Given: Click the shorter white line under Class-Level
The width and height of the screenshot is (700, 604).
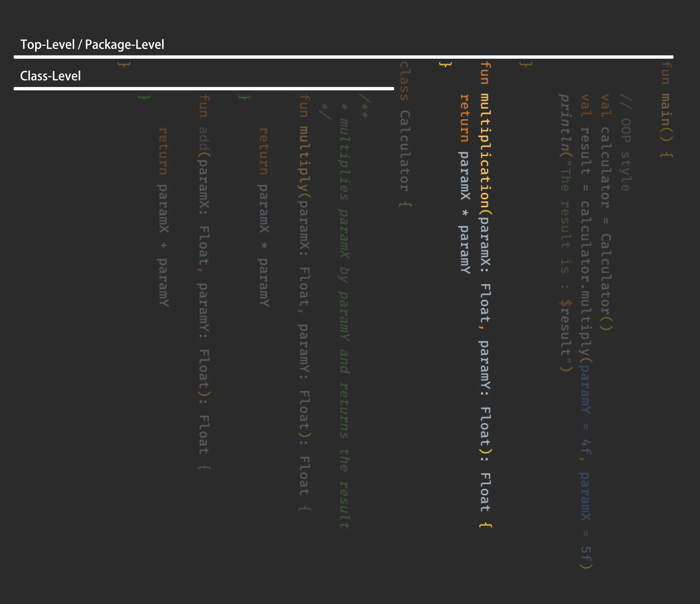Looking at the screenshot, I should 204,89.
